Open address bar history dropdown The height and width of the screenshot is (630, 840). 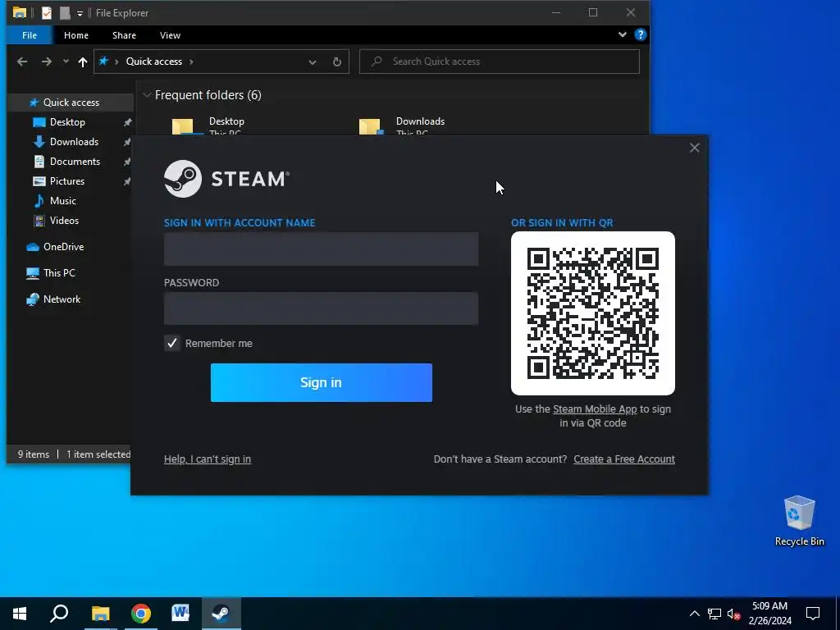pos(313,62)
